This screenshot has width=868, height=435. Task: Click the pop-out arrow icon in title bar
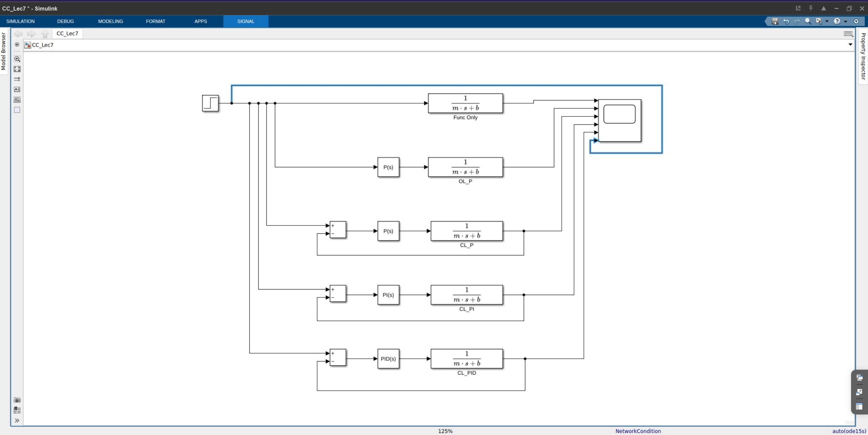coord(798,8)
